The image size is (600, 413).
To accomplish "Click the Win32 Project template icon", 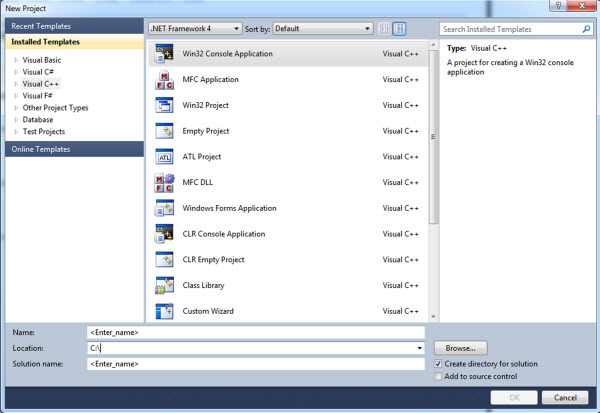I will pos(164,105).
